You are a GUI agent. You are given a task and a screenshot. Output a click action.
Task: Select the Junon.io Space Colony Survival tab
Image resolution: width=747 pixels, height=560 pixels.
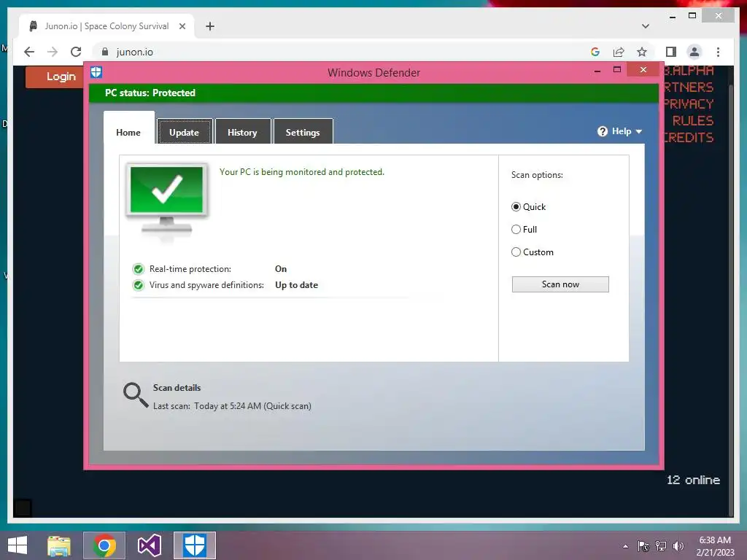pos(107,26)
